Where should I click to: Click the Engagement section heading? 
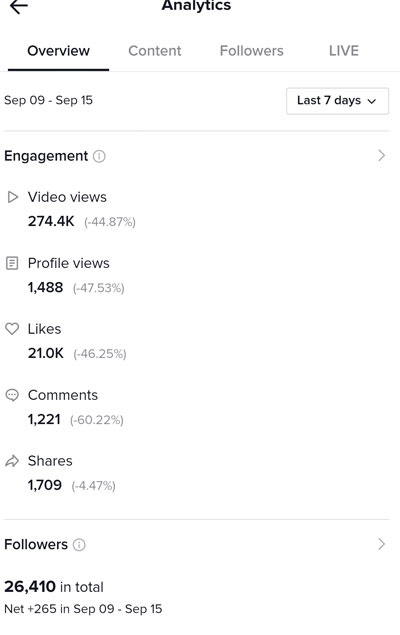pos(46,156)
